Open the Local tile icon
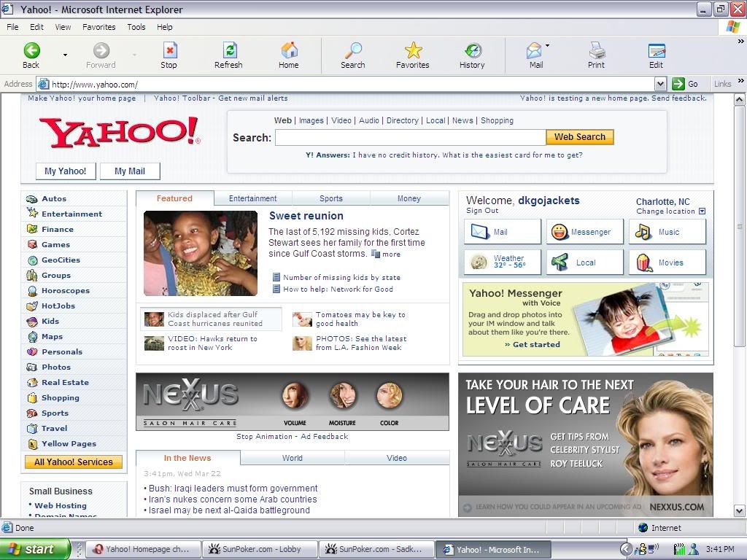The image size is (747, 560). point(560,262)
